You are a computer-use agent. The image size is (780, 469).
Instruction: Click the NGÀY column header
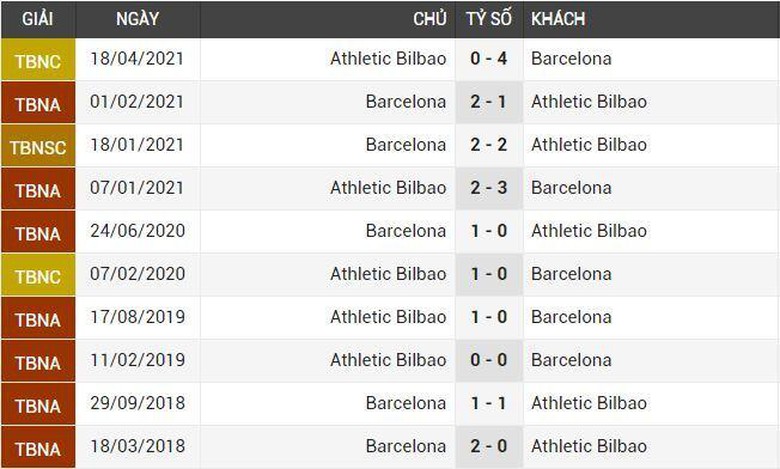pos(137,19)
